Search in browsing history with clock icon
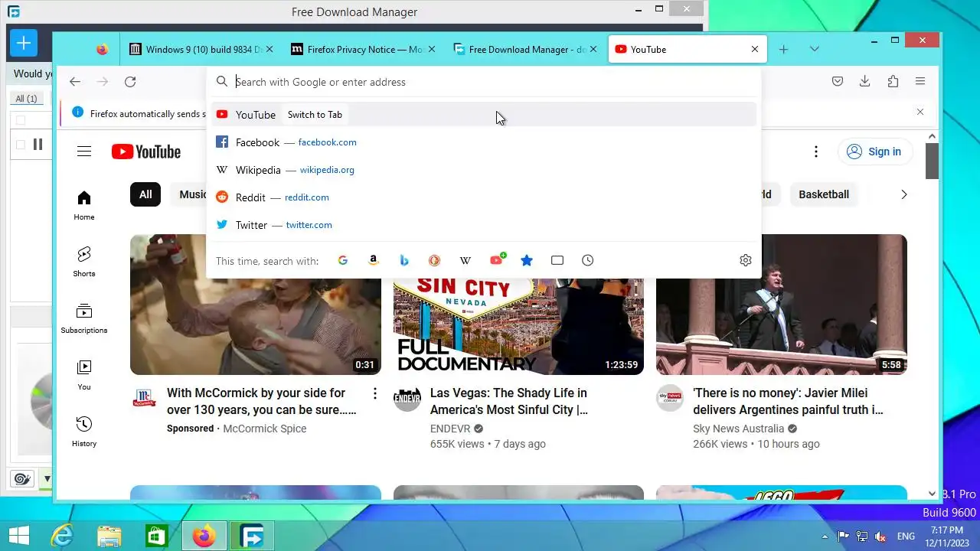Viewport: 980px width, 551px height. pos(588,260)
